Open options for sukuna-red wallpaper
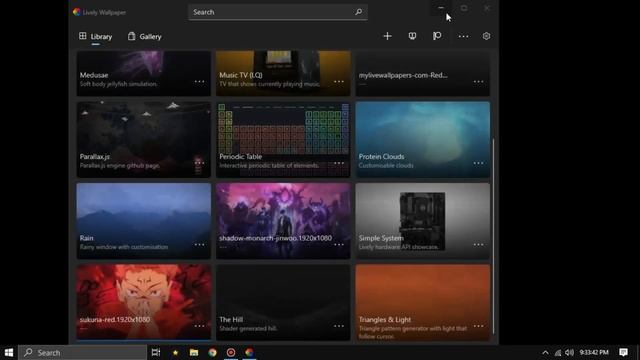This screenshot has width=640, height=360. tap(199, 326)
